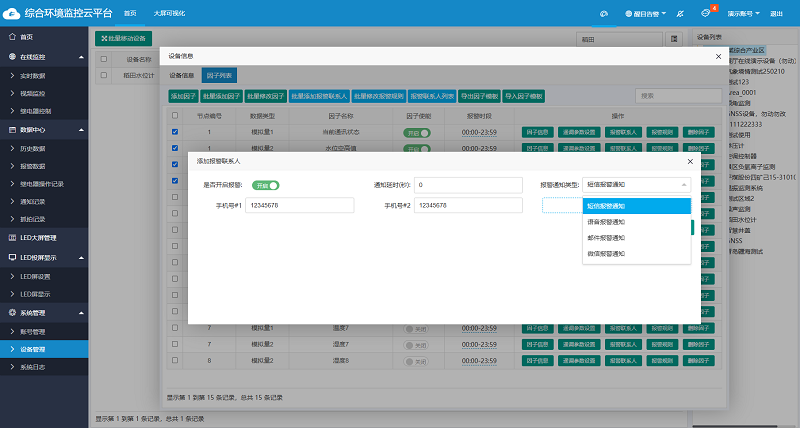This screenshot has height=428, width=800.
Task: Close the 添加报警联系人 dialog
Action: [x=689, y=160]
